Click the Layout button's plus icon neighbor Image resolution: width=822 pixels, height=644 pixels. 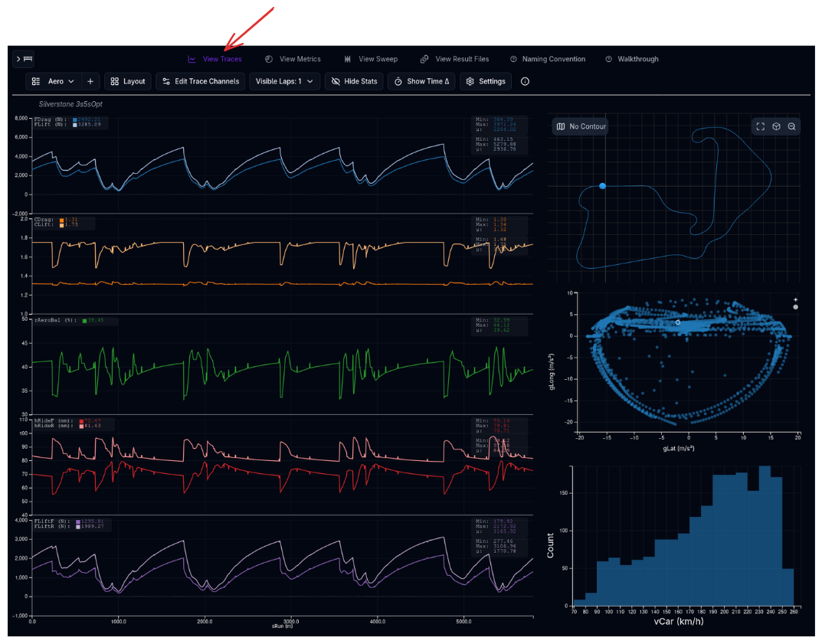click(90, 81)
